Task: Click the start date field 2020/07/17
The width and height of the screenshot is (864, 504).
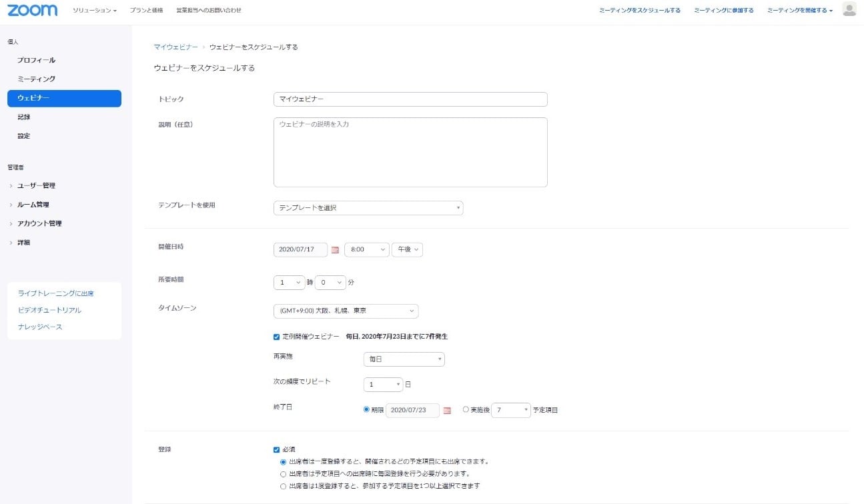Action: [x=300, y=249]
